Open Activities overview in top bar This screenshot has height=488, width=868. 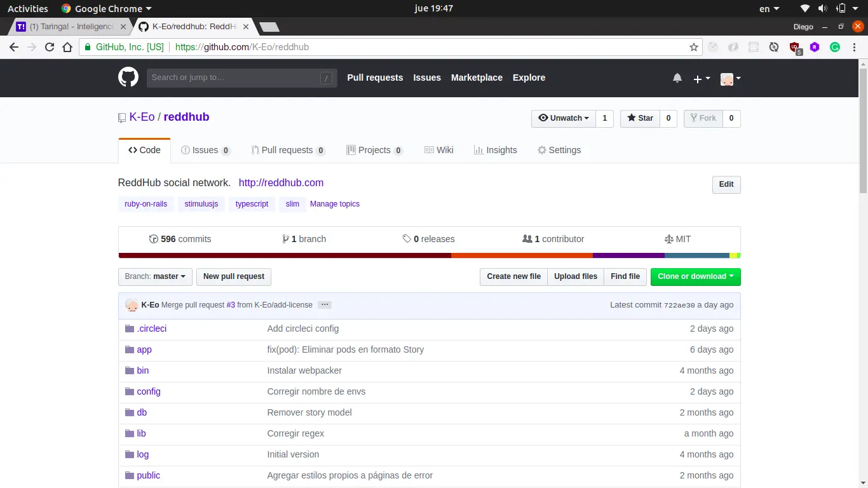click(27, 8)
